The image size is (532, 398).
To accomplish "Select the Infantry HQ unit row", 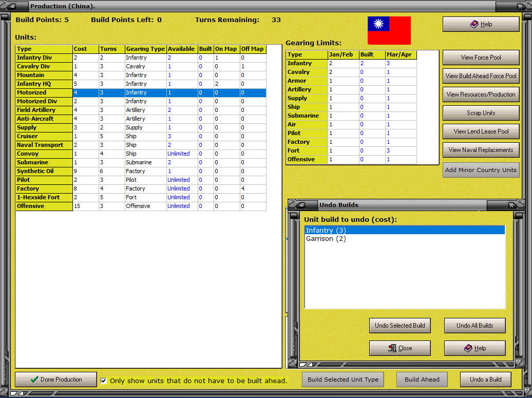I will coord(141,84).
